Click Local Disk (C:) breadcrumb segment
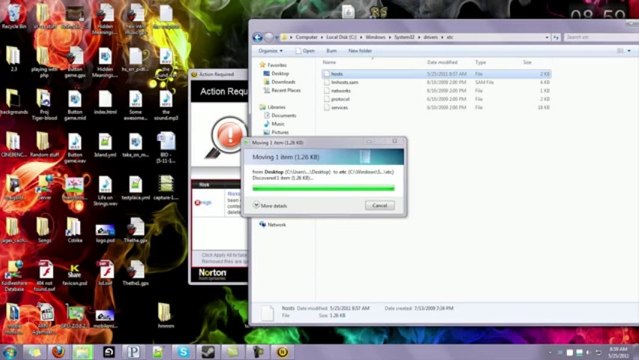Image resolution: width=639 pixels, height=360 pixels. tap(341, 37)
